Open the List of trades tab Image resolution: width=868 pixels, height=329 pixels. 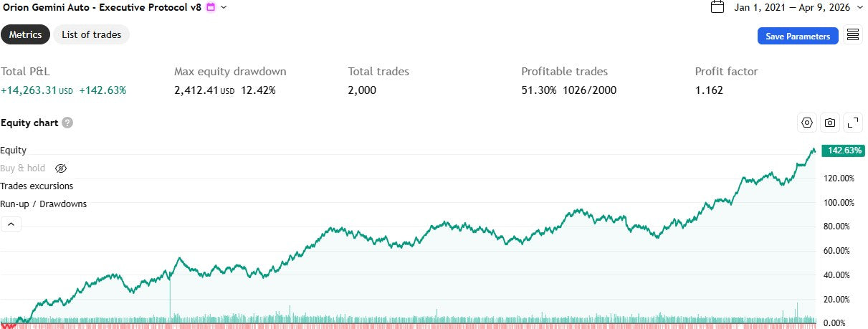91,34
